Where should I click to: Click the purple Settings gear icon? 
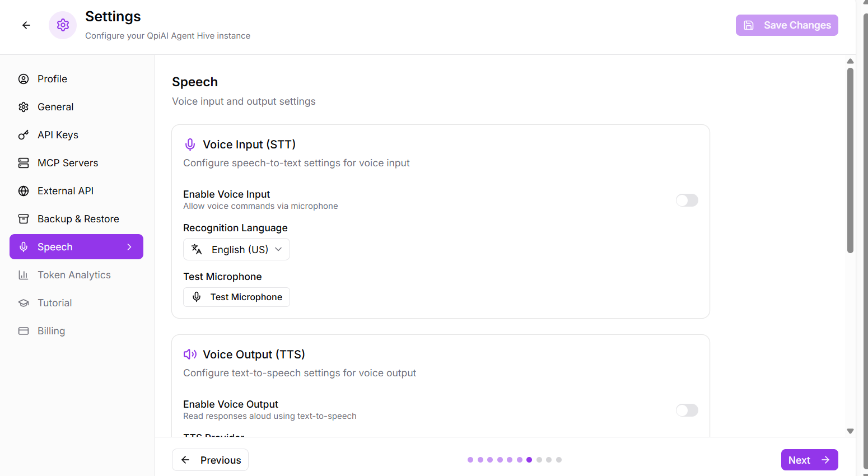click(63, 25)
